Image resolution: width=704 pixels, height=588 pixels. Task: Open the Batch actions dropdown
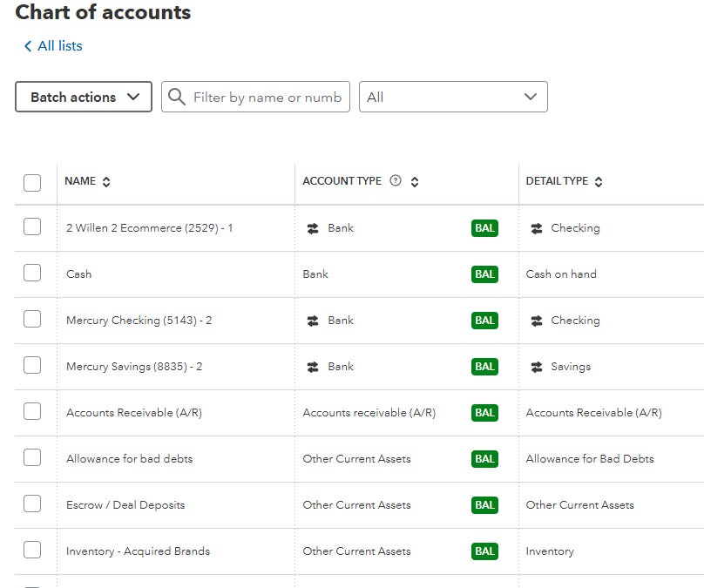pos(84,97)
